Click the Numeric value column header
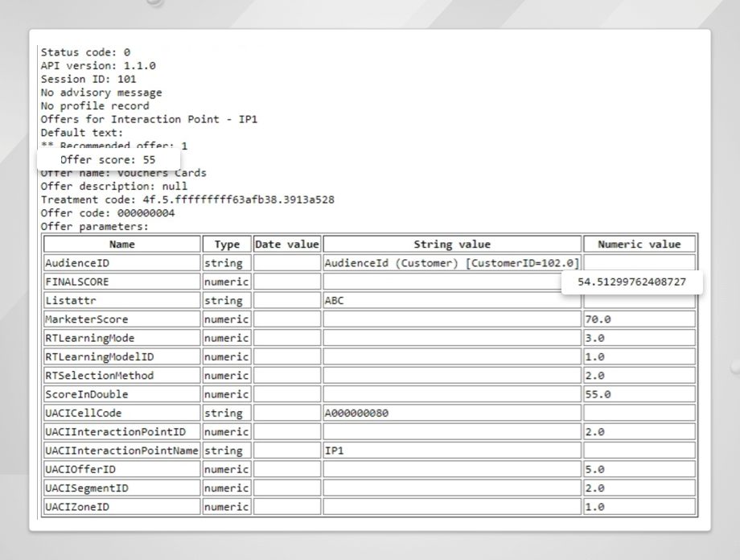This screenshot has width=740, height=560. click(639, 244)
